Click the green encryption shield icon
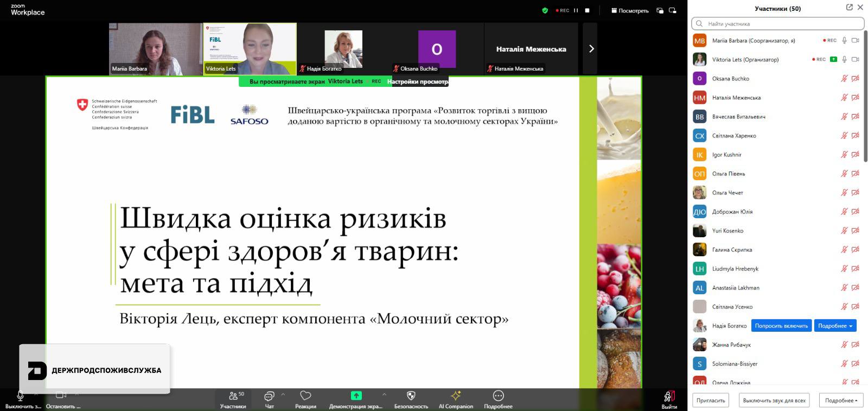This screenshot has height=411, width=868. (545, 10)
